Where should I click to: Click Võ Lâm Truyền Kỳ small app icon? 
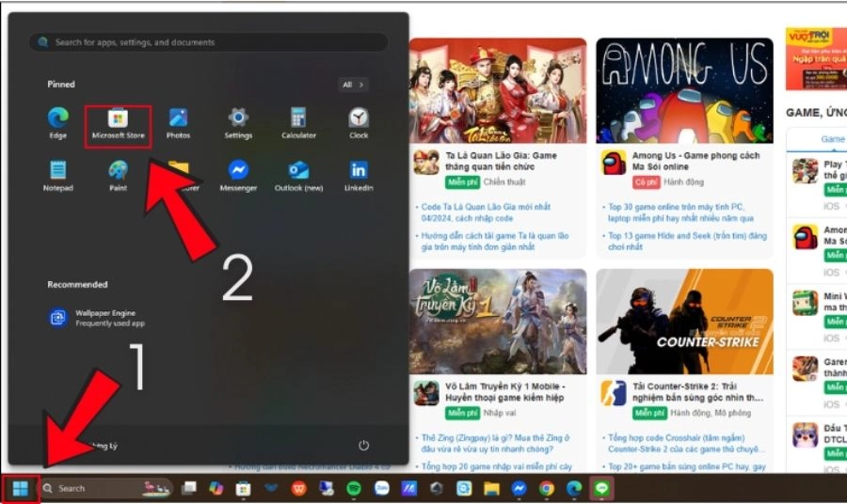(426, 393)
